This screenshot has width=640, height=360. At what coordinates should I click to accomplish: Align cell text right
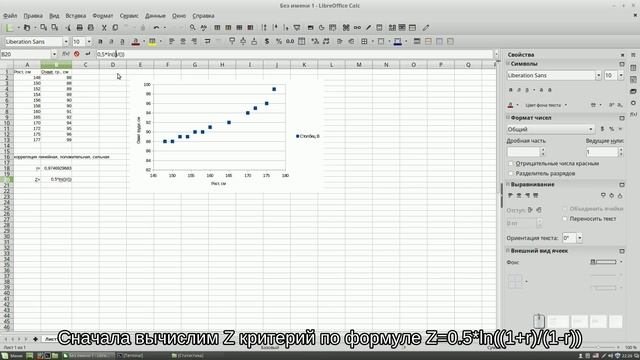tap(194, 42)
